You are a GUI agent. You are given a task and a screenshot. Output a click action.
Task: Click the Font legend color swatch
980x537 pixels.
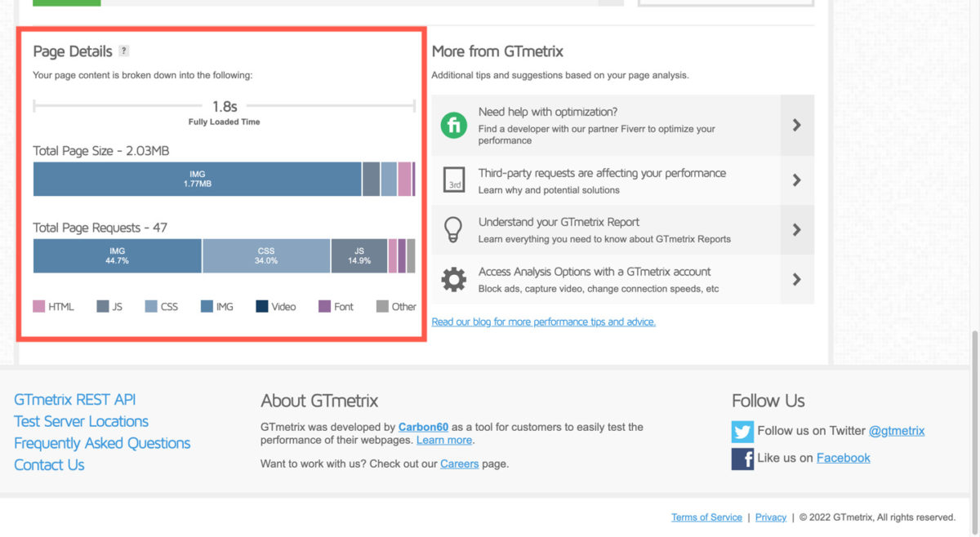[324, 307]
